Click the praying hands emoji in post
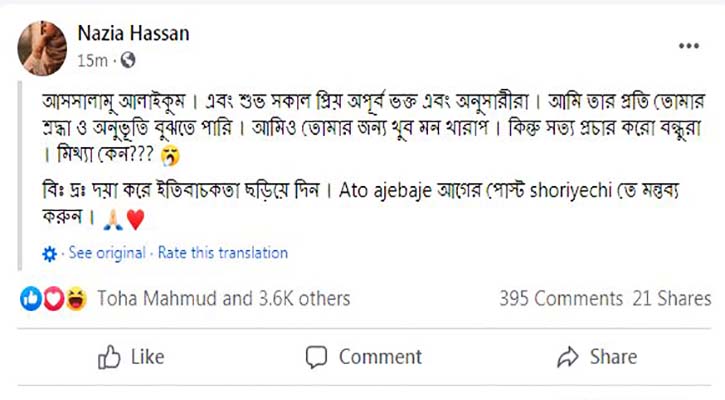 112,220
